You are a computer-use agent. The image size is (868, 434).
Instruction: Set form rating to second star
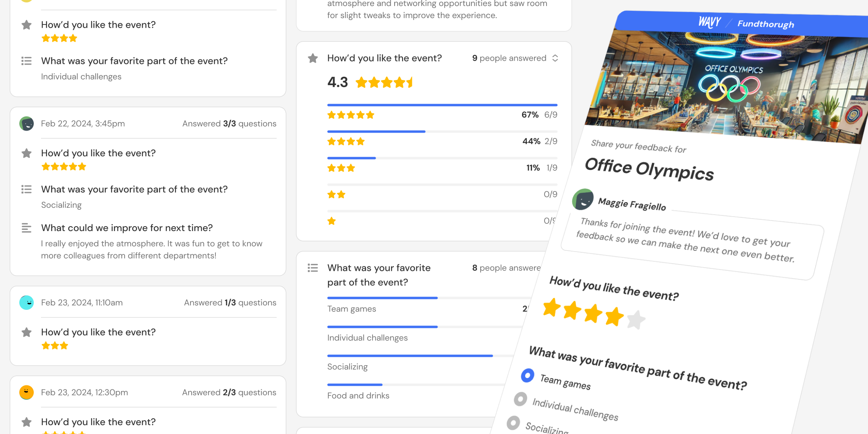572,311
